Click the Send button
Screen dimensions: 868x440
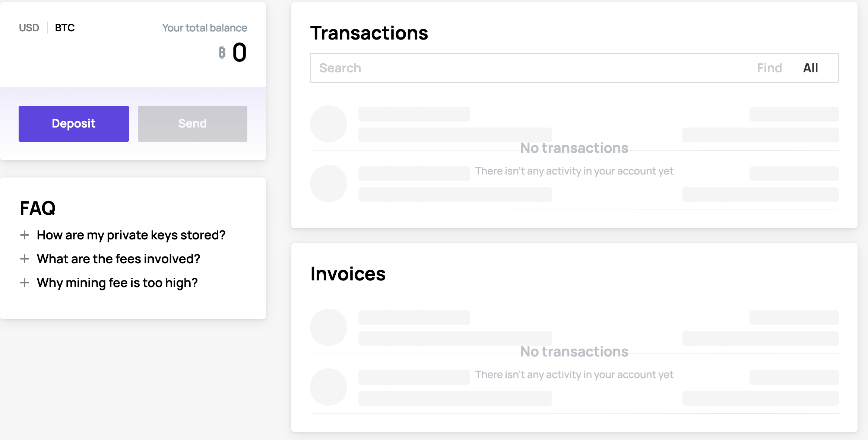point(193,124)
